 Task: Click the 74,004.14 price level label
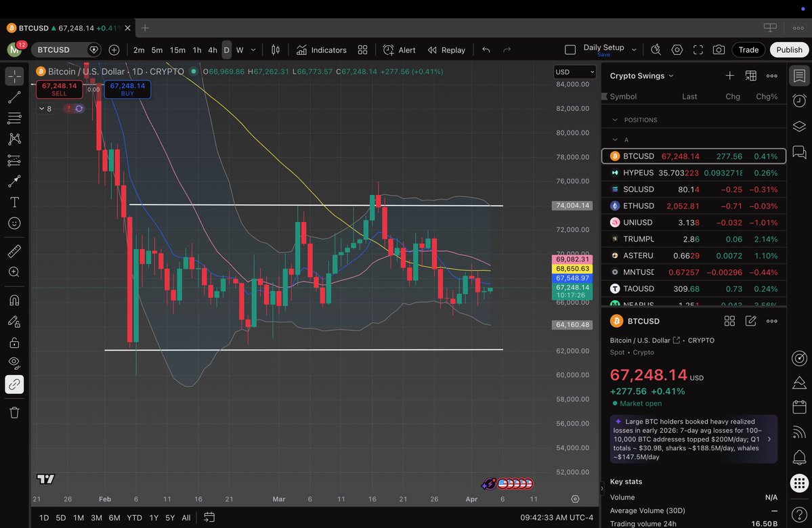572,206
